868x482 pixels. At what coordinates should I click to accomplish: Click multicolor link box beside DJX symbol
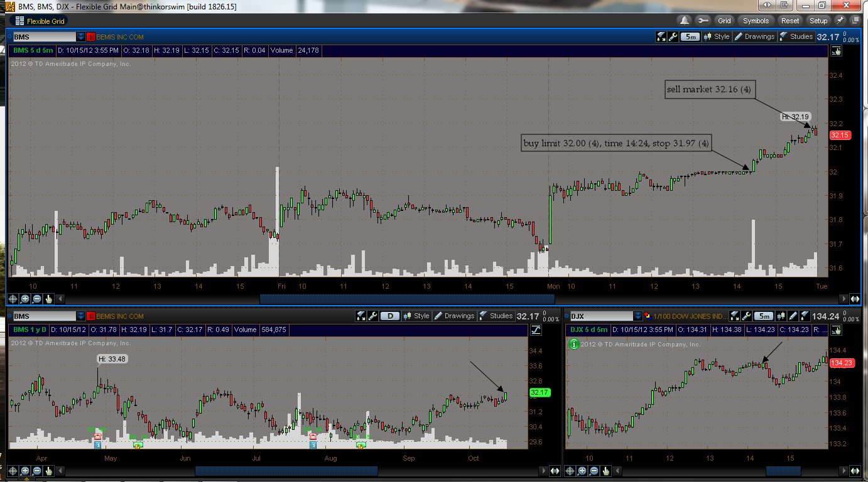(x=648, y=316)
